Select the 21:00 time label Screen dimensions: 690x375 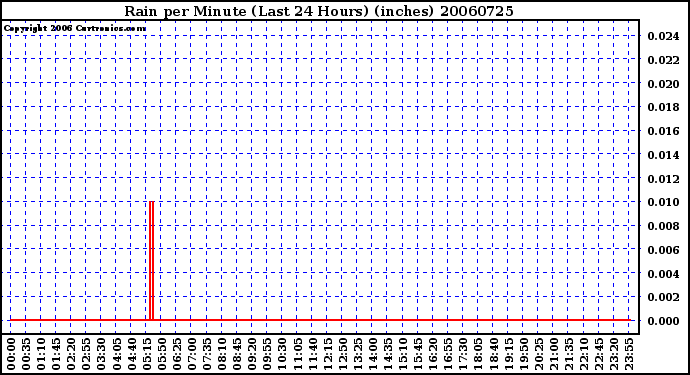click(553, 354)
